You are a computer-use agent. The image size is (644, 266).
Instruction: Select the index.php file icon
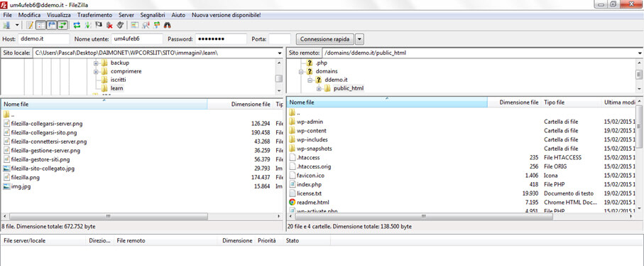292,184
